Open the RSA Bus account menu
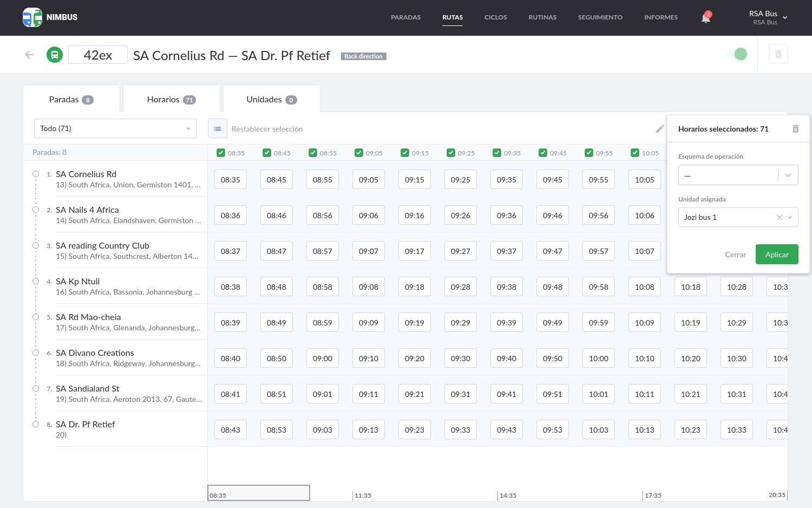 click(x=768, y=17)
